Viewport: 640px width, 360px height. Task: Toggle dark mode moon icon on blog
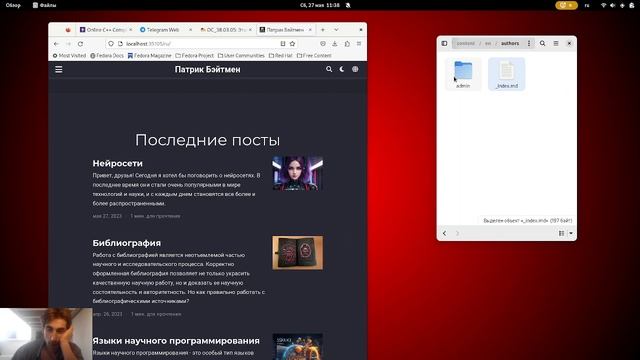(x=342, y=69)
